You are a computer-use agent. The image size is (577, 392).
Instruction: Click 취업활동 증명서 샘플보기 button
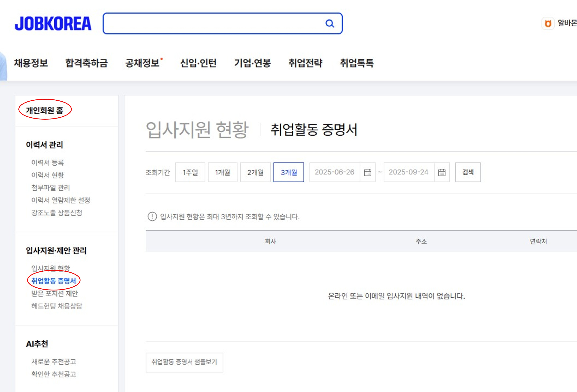tap(184, 362)
